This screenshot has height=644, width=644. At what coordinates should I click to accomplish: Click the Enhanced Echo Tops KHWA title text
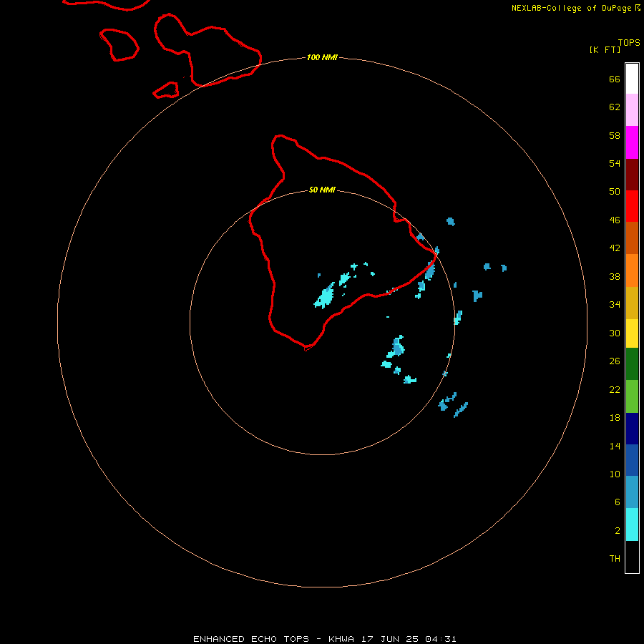point(324,639)
